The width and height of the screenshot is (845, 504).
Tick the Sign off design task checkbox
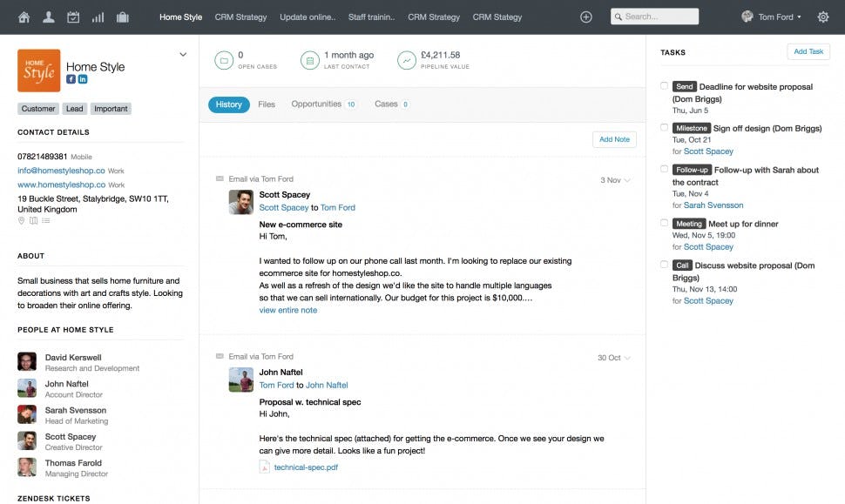point(665,128)
